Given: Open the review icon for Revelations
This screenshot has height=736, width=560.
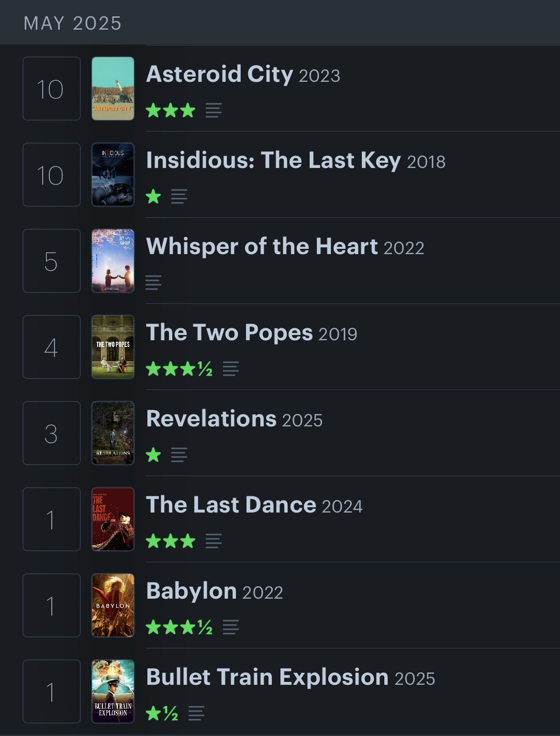Looking at the screenshot, I should [179, 455].
